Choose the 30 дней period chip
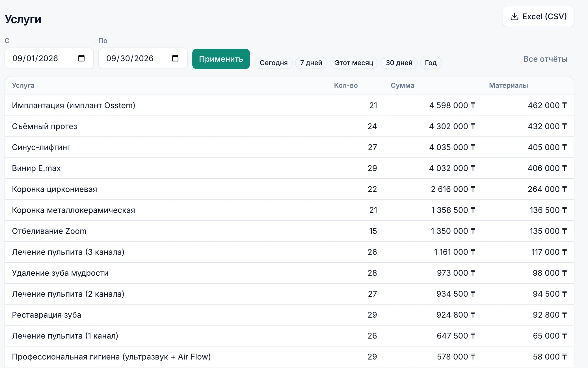This screenshot has width=588, height=368. coord(399,63)
